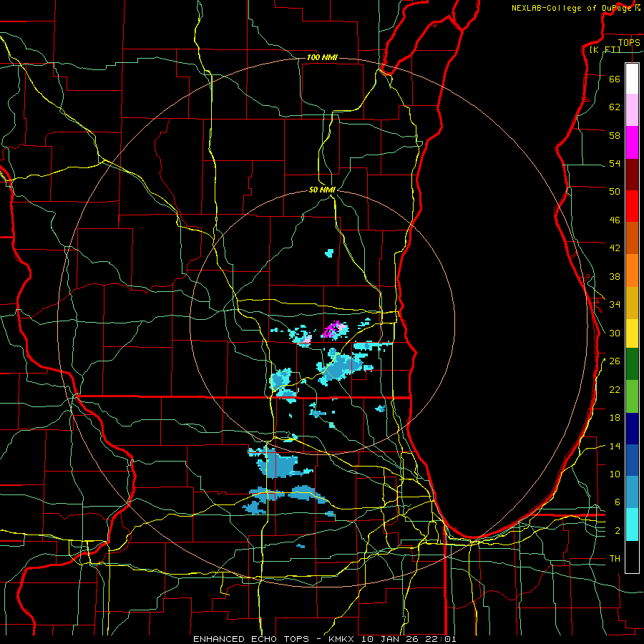This screenshot has height=644, width=644.
Task: Click the 22:01 timestamp
Action: [441, 639]
